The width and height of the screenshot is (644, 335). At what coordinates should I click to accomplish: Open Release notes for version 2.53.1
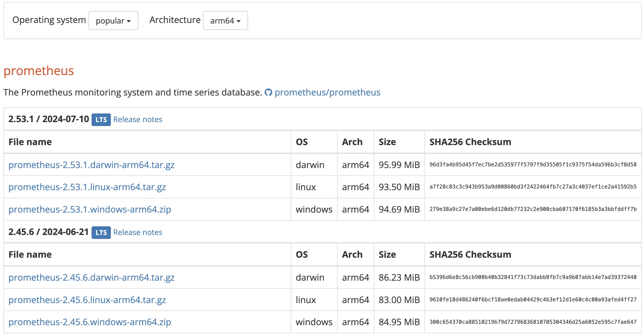coord(138,120)
